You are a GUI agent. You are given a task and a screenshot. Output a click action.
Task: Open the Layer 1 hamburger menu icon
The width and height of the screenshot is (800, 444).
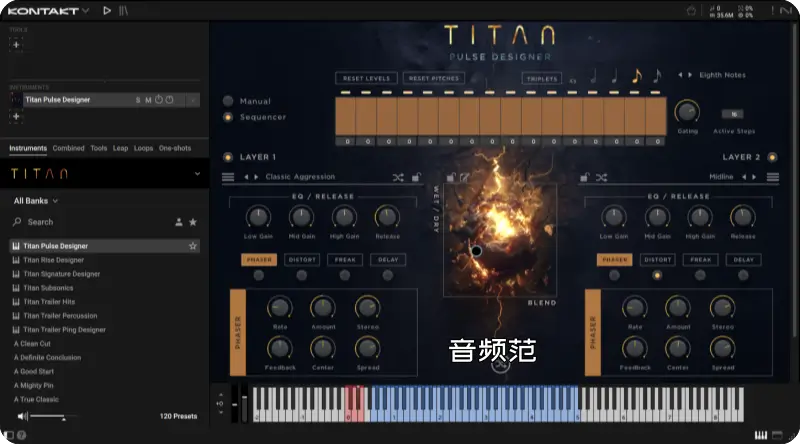coord(228,177)
